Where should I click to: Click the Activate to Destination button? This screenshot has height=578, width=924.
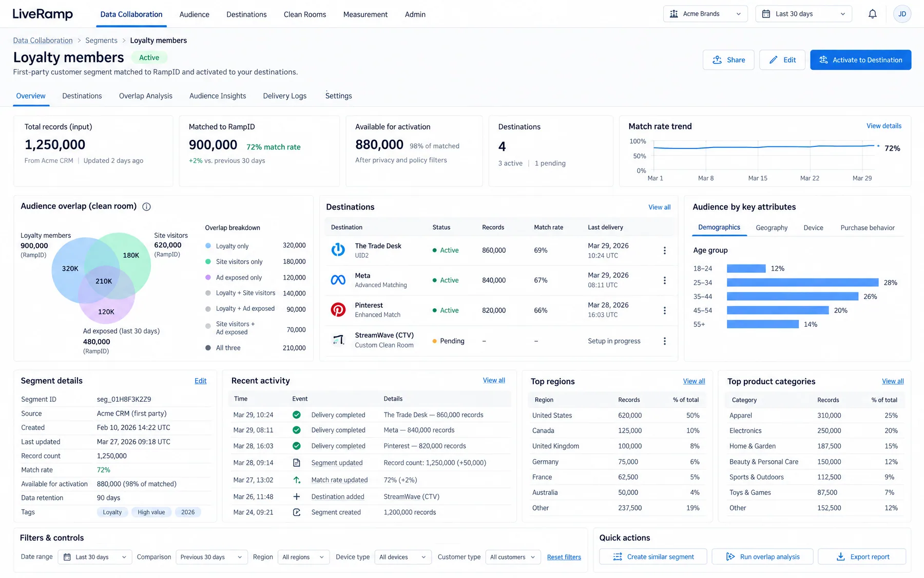(x=860, y=60)
